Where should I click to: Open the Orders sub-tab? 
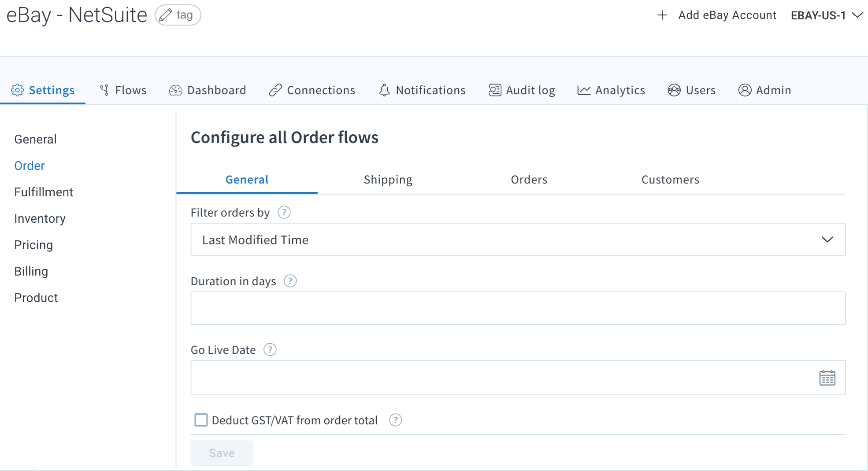tap(529, 180)
